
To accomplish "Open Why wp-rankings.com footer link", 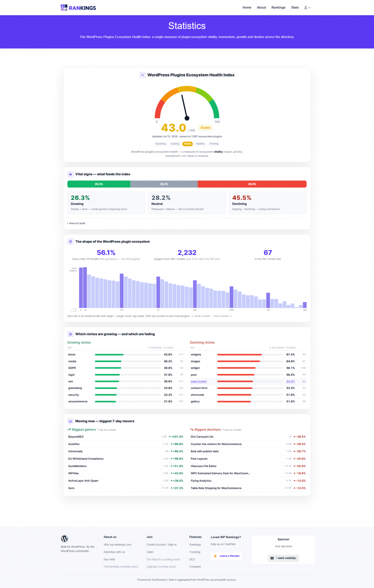I will [117, 544].
